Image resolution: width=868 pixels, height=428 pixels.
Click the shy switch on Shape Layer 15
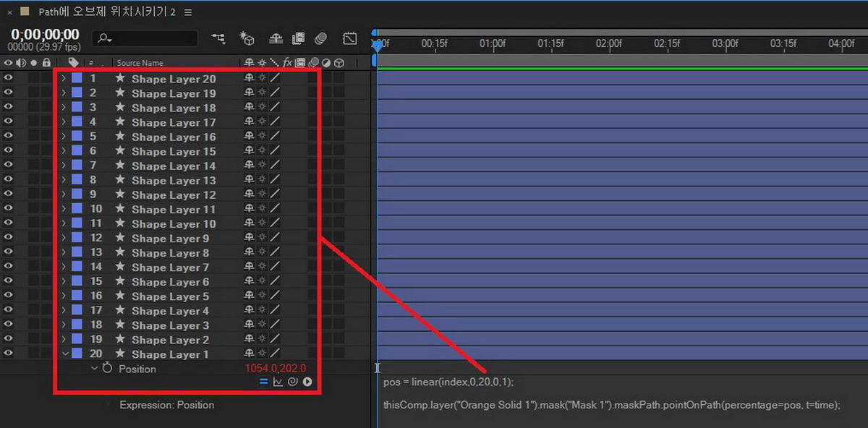pyautogui.click(x=250, y=151)
